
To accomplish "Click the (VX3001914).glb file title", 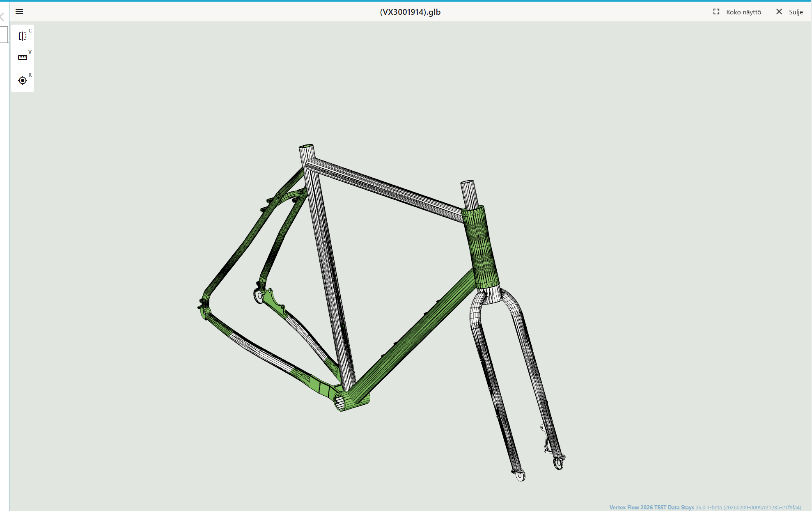I will coord(410,12).
